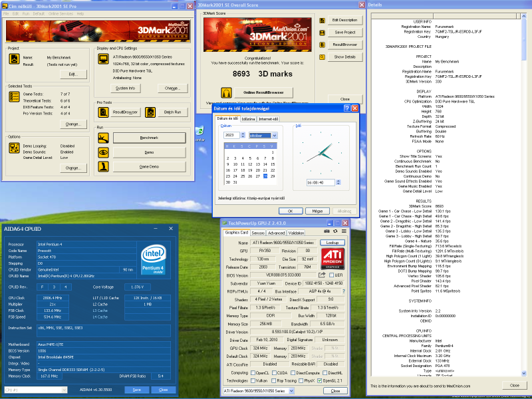Click the Intel Pentium 4 logo in AIDA64
Screen dimensions: 532x399
(154, 259)
